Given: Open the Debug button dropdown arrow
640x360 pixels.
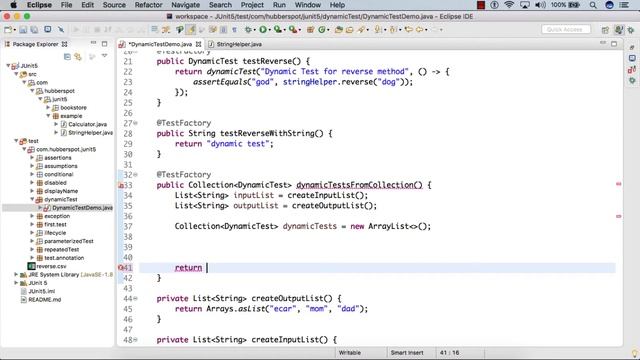Looking at the screenshot, I should 254,30.
